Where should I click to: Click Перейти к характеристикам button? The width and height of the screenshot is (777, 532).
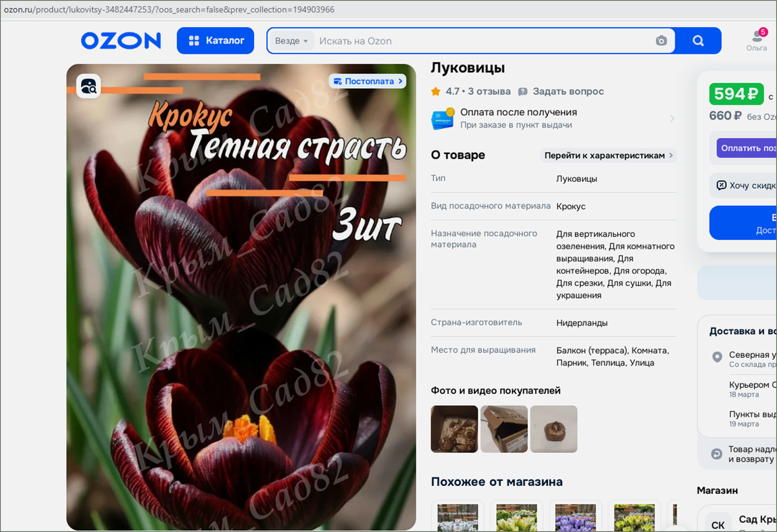point(608,155)
